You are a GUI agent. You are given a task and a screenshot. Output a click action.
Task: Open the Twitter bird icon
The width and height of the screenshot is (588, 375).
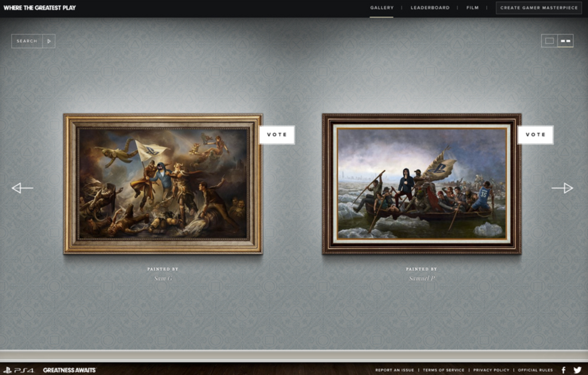point(577,370)
